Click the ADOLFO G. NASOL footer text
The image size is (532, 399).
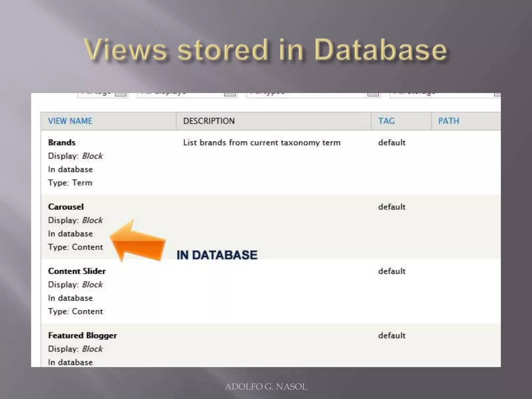[x=266, y=387]
